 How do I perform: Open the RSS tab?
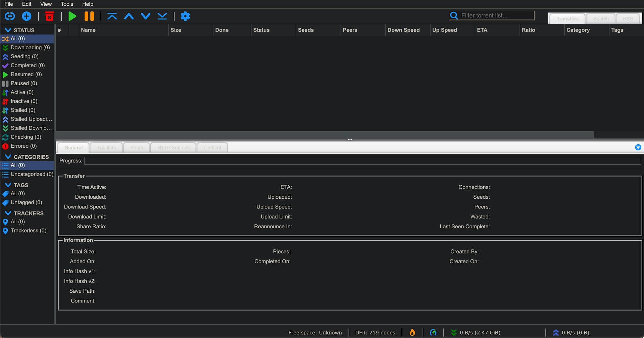(x=628, y=19)
